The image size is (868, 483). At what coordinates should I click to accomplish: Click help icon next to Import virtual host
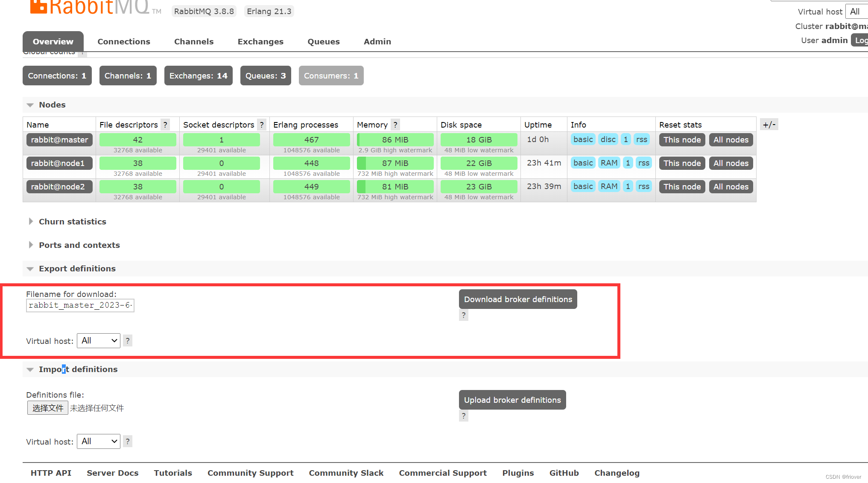(x=128, y=441)
